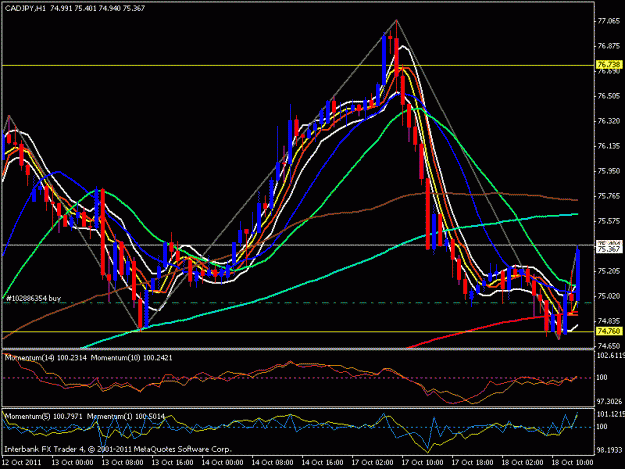Screen dimensions: 625x469
Task: Click the 75.020 price axis label
Action: click(609, 296)
